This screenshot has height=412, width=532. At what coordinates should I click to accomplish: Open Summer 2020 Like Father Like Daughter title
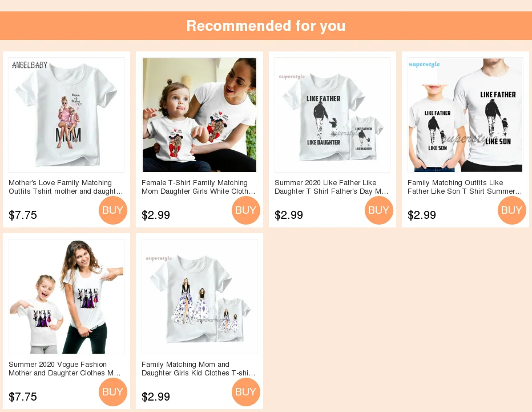pyautogui.click(x=332, y=187)
